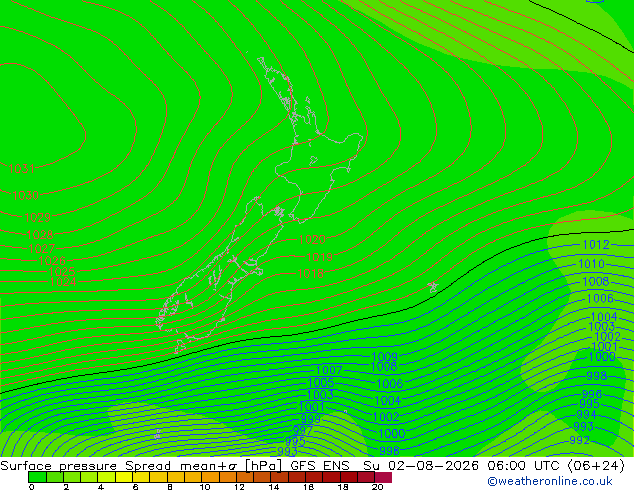Select the blue 1009 isobar label
Image resolution: width=634 pixels, height=490 pixels.
[x=385, y=357]
